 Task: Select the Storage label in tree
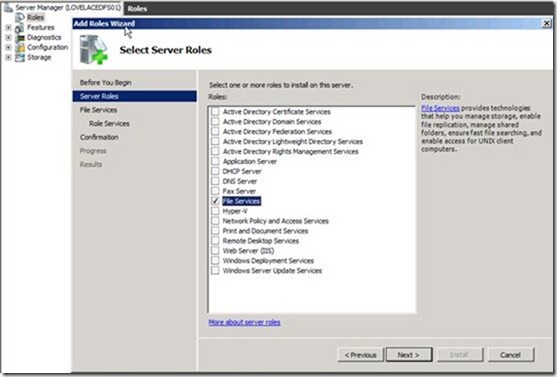click(x=39, y=57)
